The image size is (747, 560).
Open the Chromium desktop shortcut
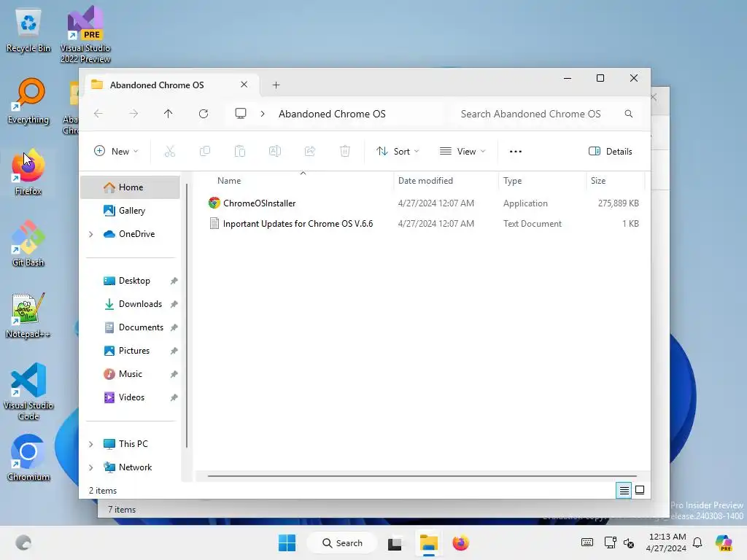28,458
